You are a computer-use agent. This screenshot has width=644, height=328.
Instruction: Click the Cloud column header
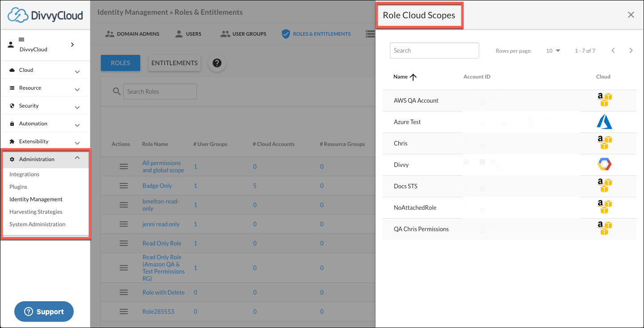point(603,77)
